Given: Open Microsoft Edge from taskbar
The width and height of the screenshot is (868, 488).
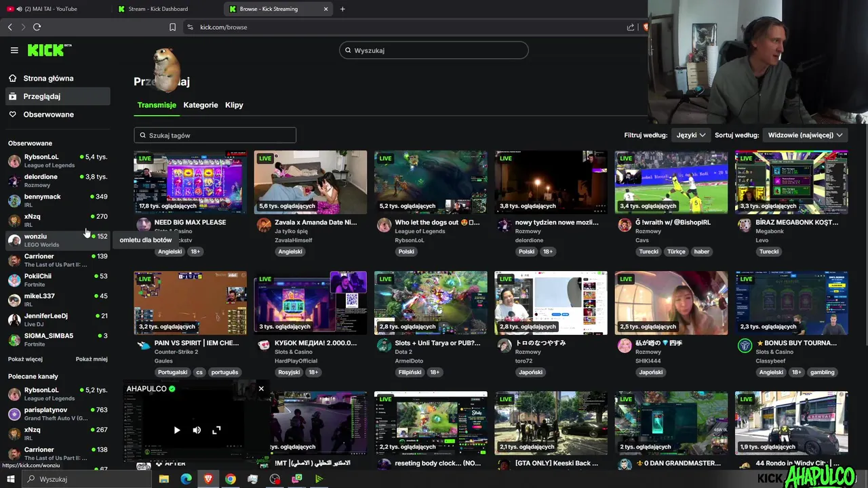Looking at the screenshot, I should coord(186,479).
